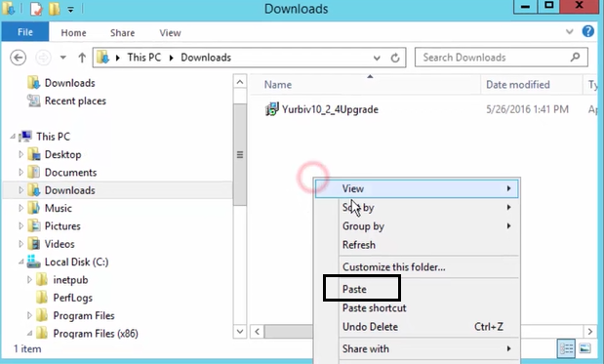604x364 pixels.
Task: Expand the ribbon with the chevron
Action: click(x=569, y=31)
